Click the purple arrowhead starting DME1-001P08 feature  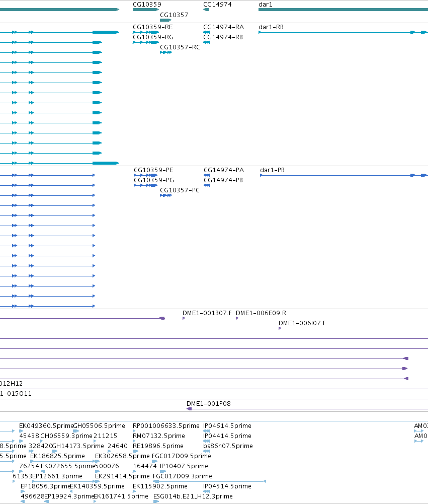[x=189, y=409]
